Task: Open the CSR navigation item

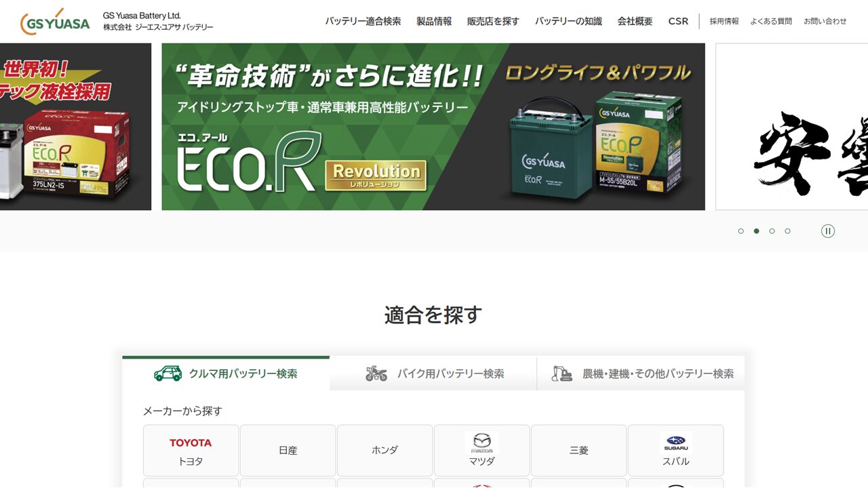Action: pos(678,21)
